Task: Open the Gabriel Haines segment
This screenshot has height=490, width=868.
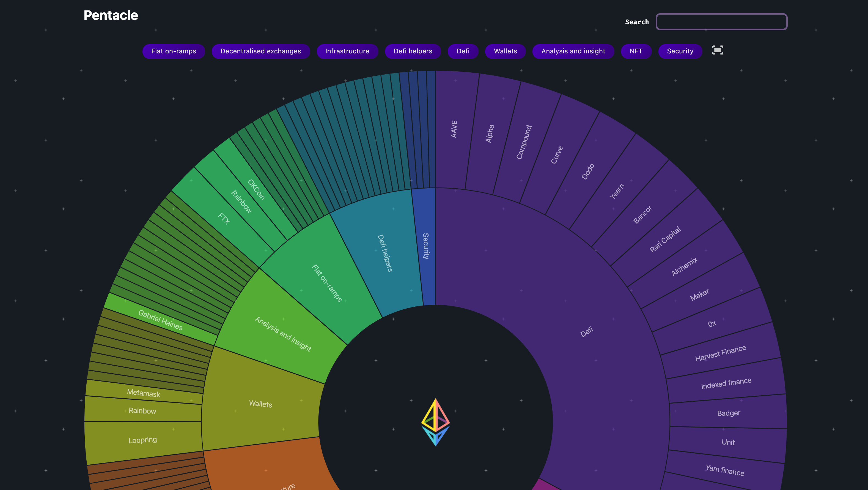Action: [160, 320]
